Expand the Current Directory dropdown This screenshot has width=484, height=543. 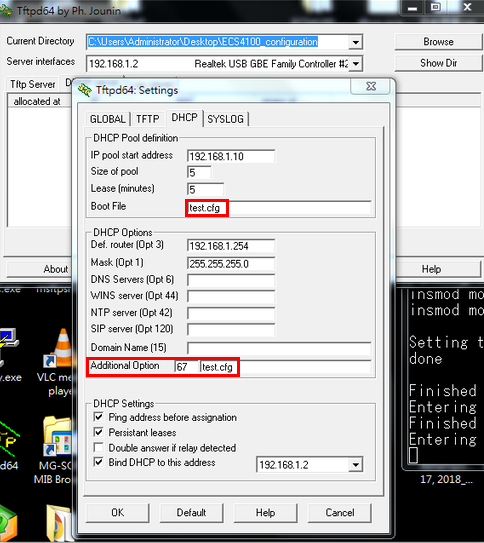[355, 42]
